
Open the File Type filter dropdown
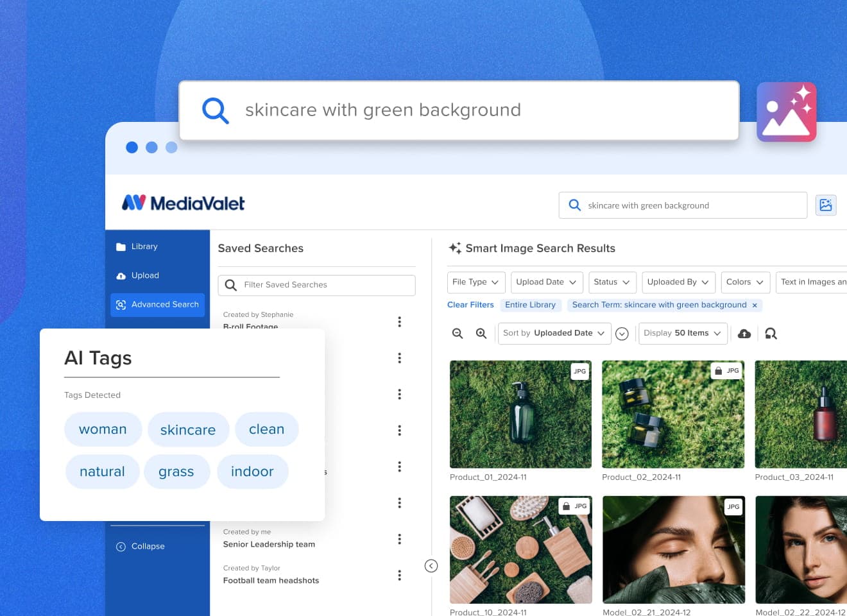click(475, 282)
